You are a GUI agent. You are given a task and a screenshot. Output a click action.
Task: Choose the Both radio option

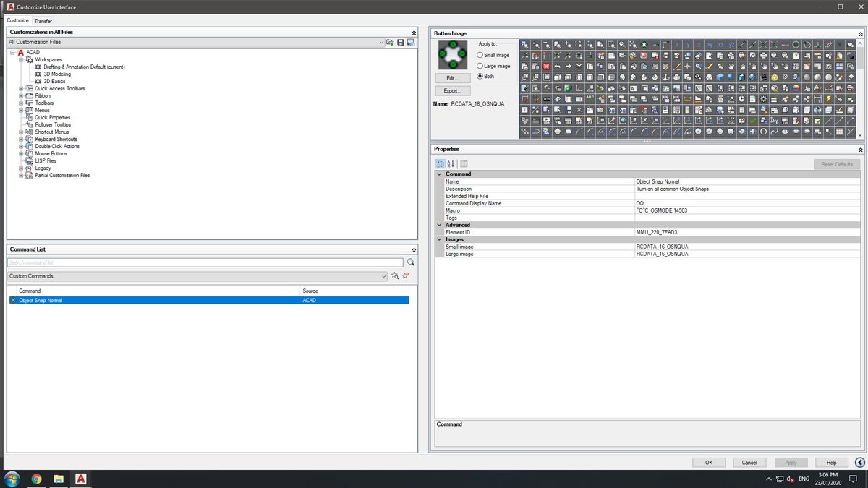pyautogui.click(x=480, y=76)
